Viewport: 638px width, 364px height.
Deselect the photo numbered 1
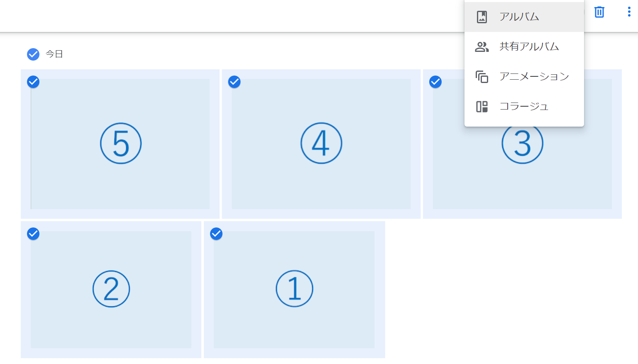(216, 234)
